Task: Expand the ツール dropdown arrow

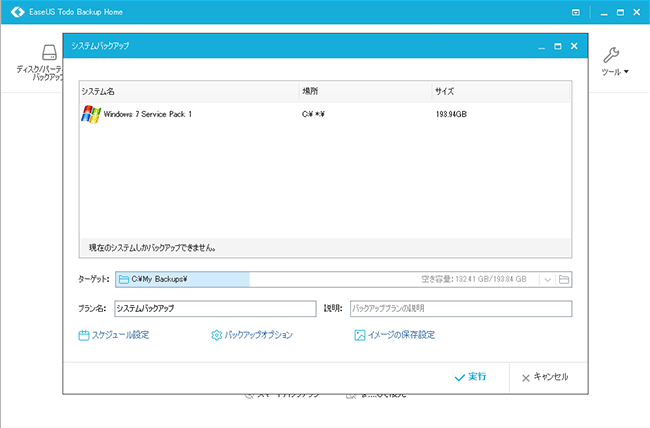Action: tap(626, 72)
